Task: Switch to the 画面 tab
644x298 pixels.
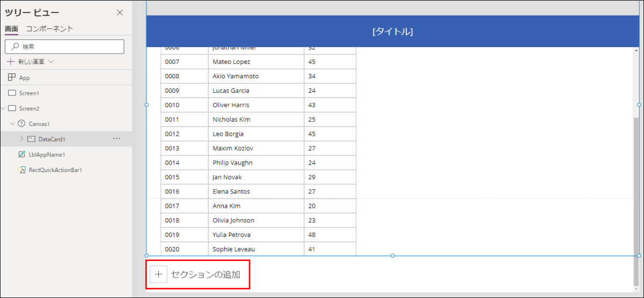Action: (11, 29)
